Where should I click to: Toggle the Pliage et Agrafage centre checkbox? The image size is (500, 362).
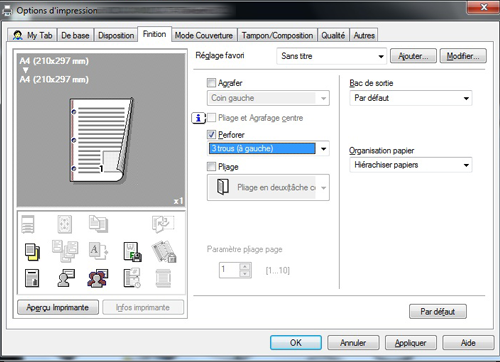tap(211, 118)
